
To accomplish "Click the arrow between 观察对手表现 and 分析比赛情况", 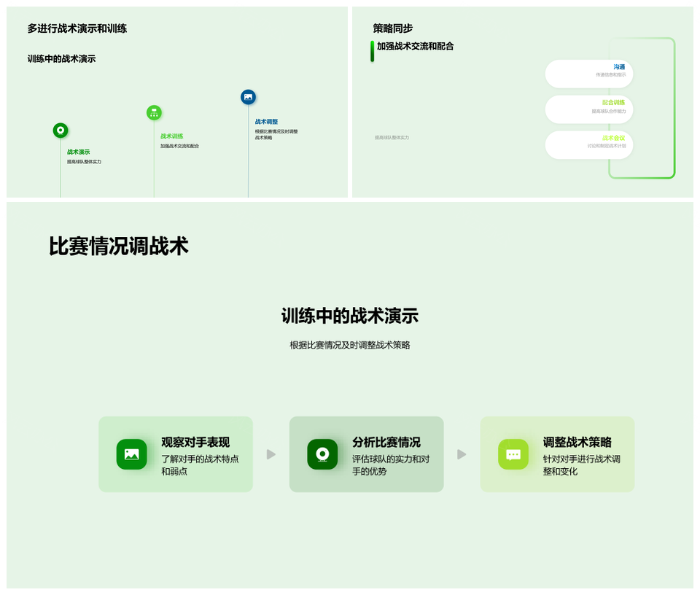I will click(271, 454).
